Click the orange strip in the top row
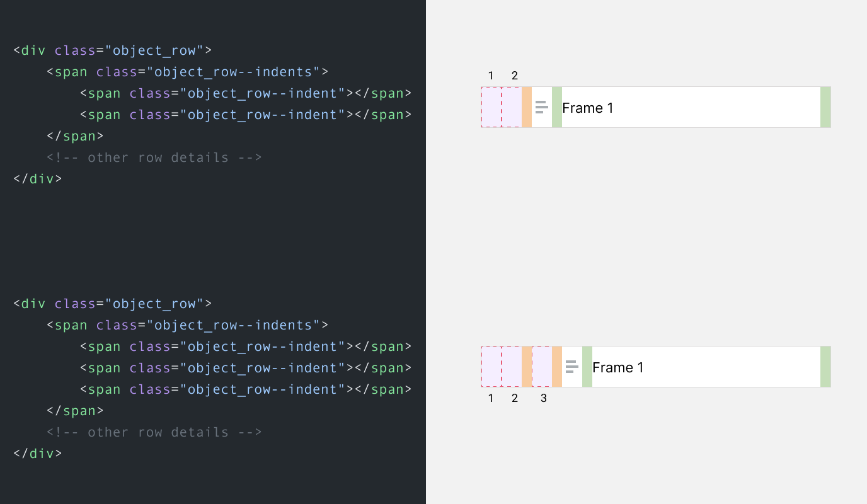The width and height of the screenshot is (867, 504). [x=527, y=107]
